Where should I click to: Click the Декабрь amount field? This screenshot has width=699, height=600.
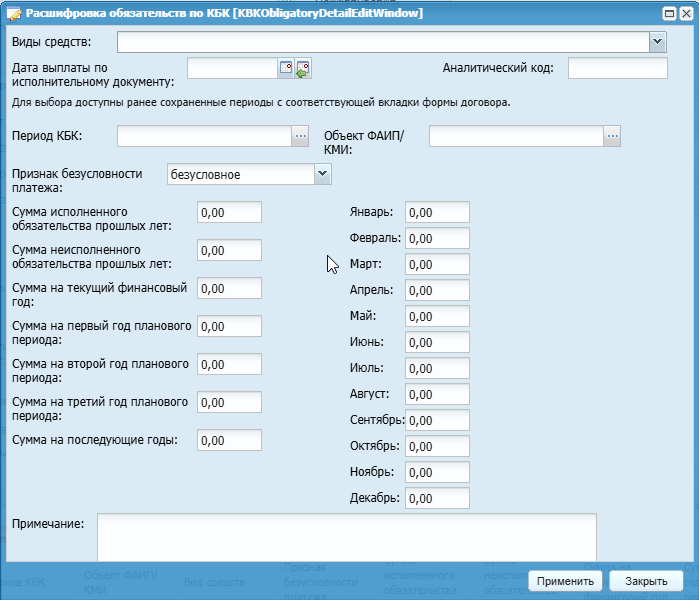tap(437, 498)
